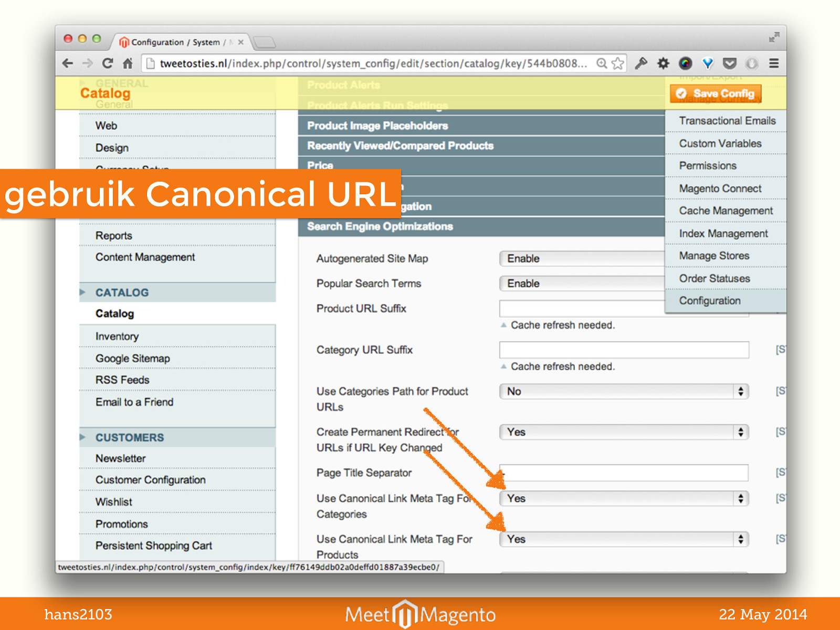Close the Configuration / System browser tab
The width and height of the screenshot is (840, 630).
point(241,42)
